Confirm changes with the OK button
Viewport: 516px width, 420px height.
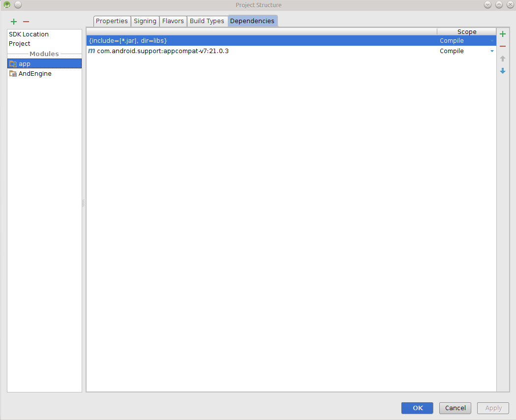[x=417, y=408]
